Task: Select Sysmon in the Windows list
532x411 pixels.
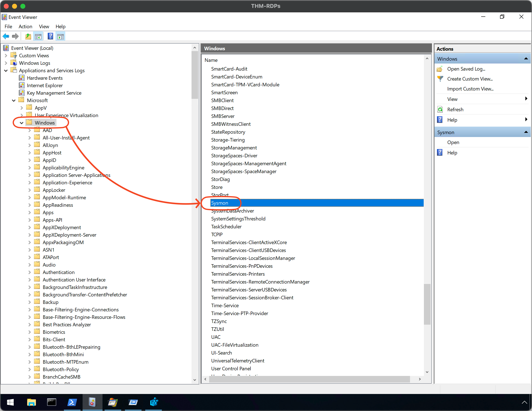Action: coord(317,203)
